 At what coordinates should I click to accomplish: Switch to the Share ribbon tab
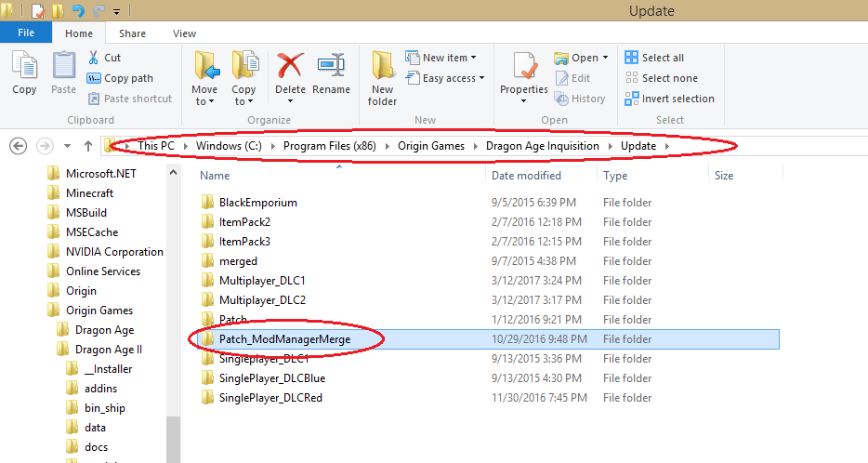(132, 33)
